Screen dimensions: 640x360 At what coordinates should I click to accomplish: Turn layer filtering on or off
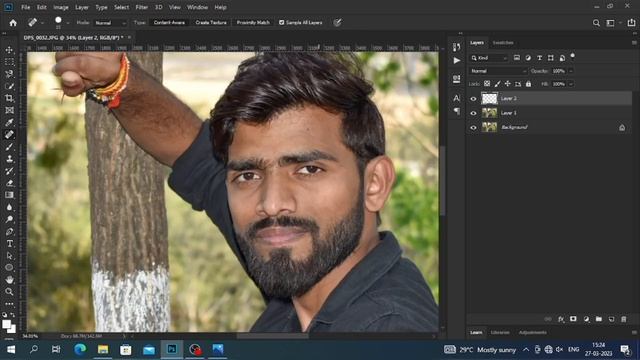[573, 56]
